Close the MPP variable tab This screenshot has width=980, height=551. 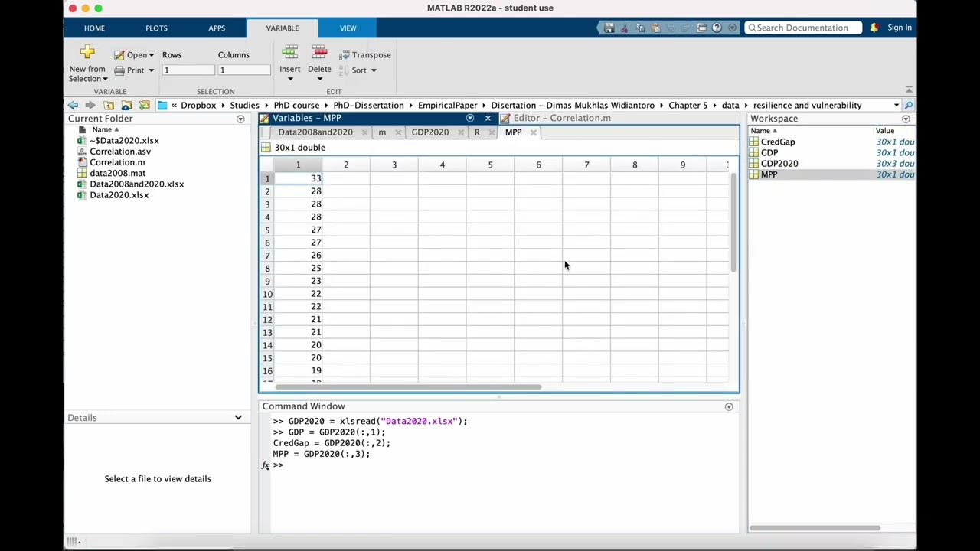tap(533, 132)
